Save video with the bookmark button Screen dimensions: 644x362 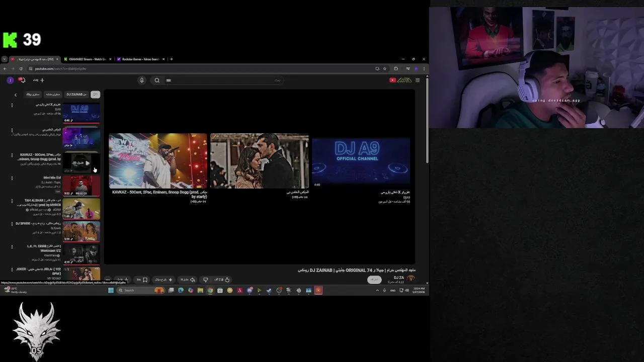tap(142, 280)
